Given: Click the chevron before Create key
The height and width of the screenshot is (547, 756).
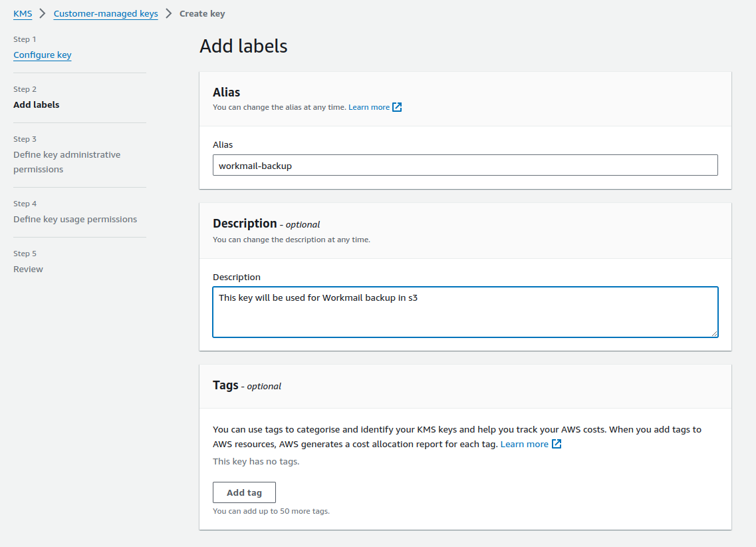Looking at the screenshot, I should (169, 13).
